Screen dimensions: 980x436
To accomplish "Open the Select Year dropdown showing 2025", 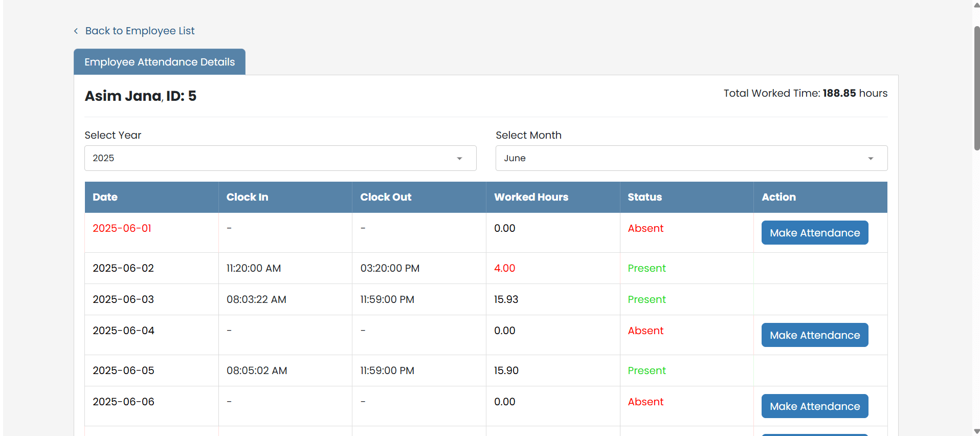I will (x=280, y=158).
